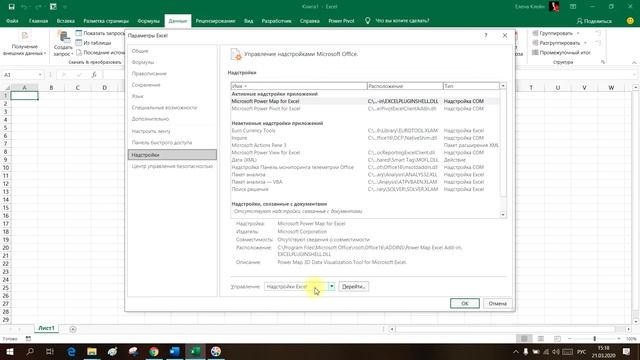Select the Пакет анализа — VBA row
This screenshot has width=640, height=360.
(364, 182)
